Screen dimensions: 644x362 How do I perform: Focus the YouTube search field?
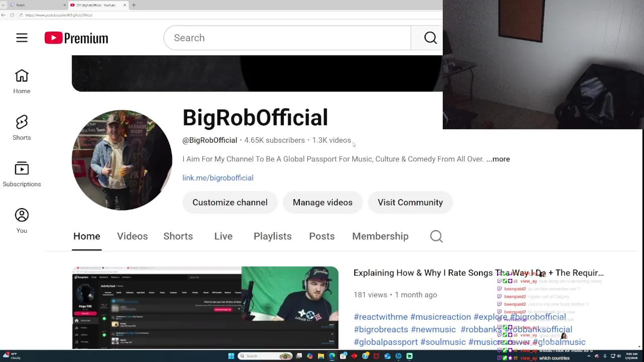coord(287,38)
